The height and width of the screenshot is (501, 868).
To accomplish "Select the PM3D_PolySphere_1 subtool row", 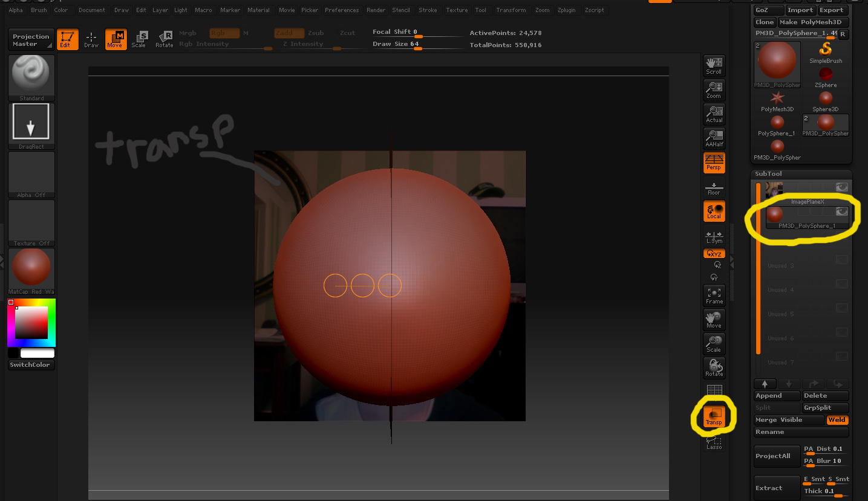I will coord(807,218).
